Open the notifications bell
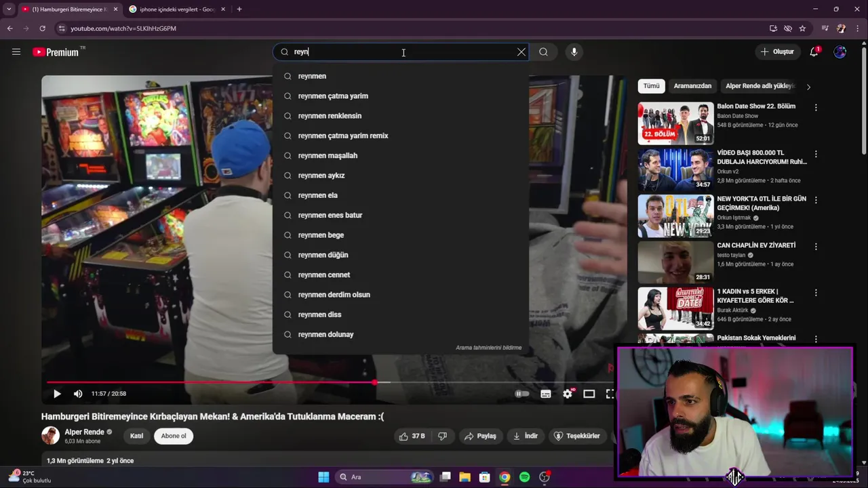This screenshot has height=488, width=868. point(814,52)
